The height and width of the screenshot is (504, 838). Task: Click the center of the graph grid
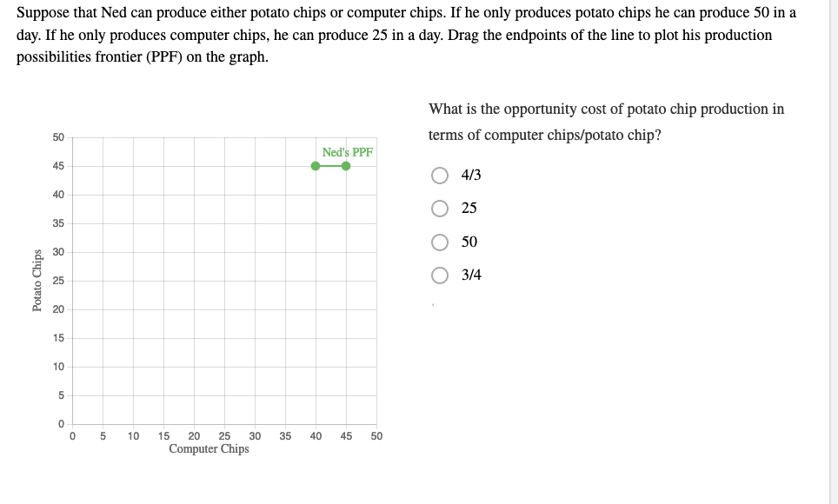pos(224,280)
